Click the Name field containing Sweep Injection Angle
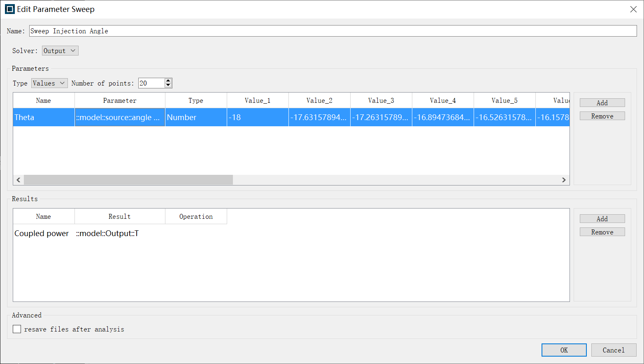 (333, 31)
